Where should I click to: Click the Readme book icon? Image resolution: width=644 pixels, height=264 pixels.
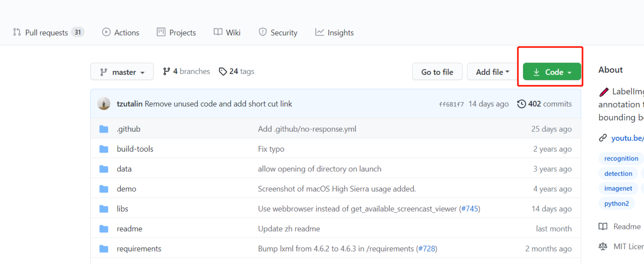tap(603, 226)
